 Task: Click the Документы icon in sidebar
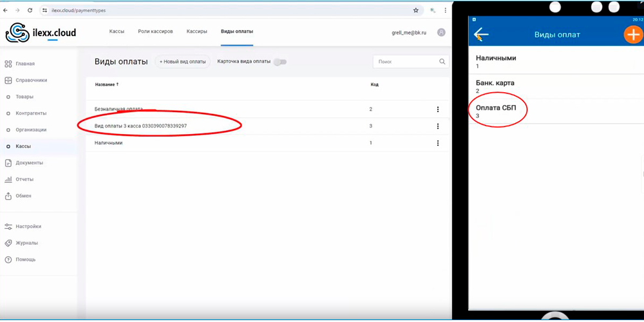pyautogui.click(x=8, y=163)
